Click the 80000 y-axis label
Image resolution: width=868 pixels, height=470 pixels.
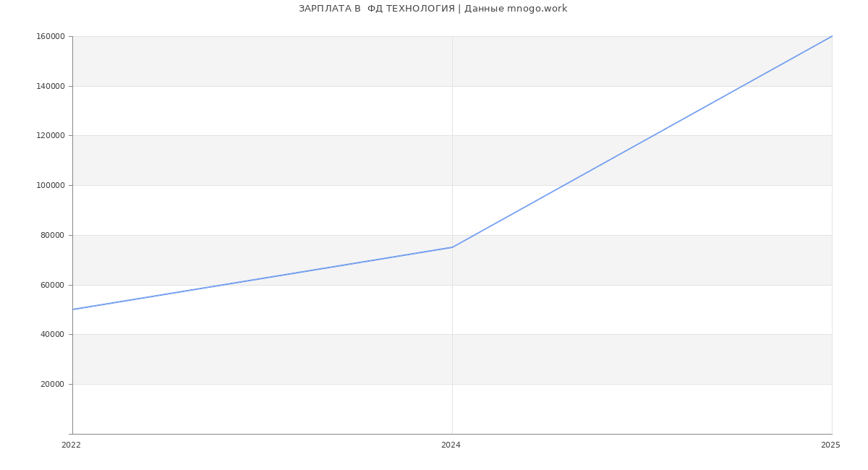click(54, 235)
